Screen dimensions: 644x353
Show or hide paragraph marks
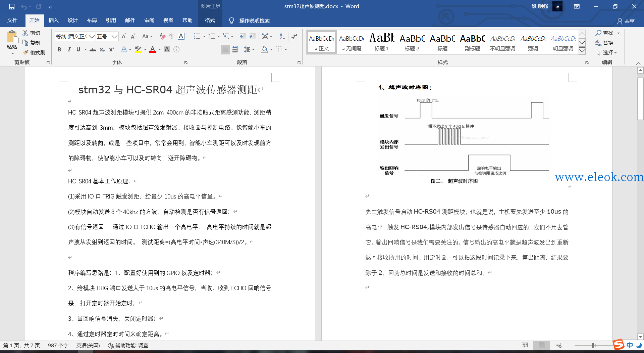294,36
